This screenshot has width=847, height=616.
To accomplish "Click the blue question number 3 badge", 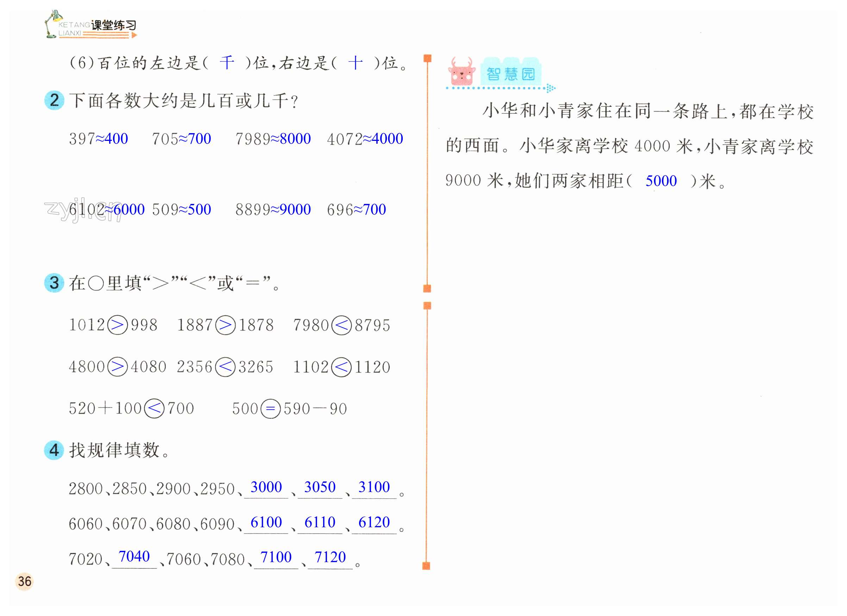I will click(x=54, y=283).
